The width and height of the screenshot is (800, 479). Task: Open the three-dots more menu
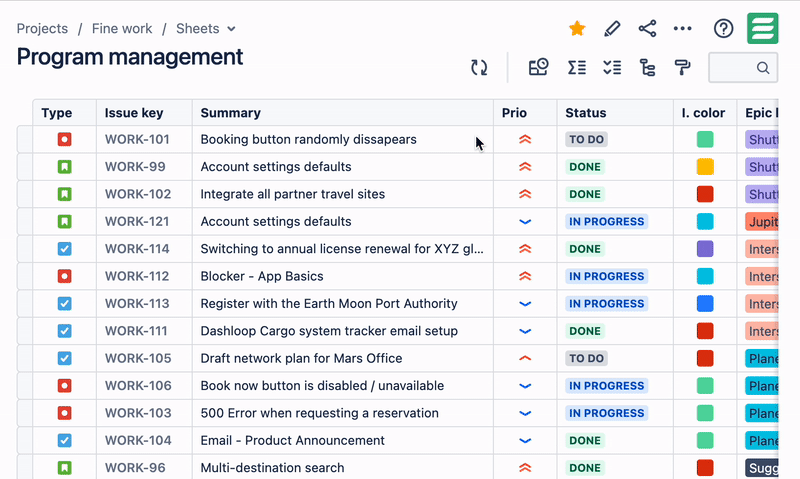click(x=682, y=29)
